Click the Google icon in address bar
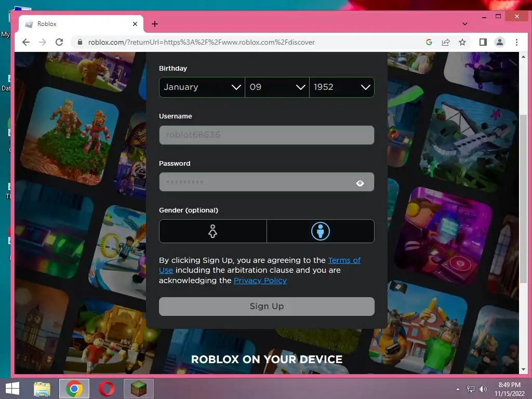Image resolution: width=532 pixels, height=399 pixels. (x=429, y=42)
